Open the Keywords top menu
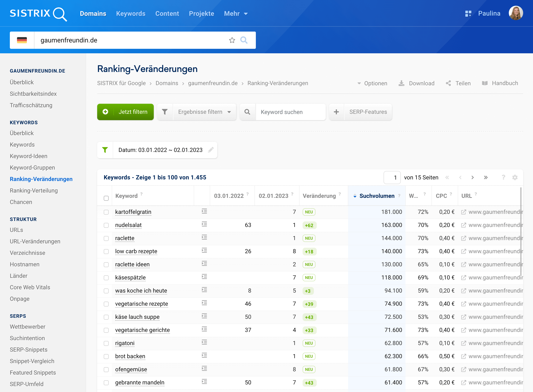The width and height of the screenshot is (533, 392). tap(131, 14)
